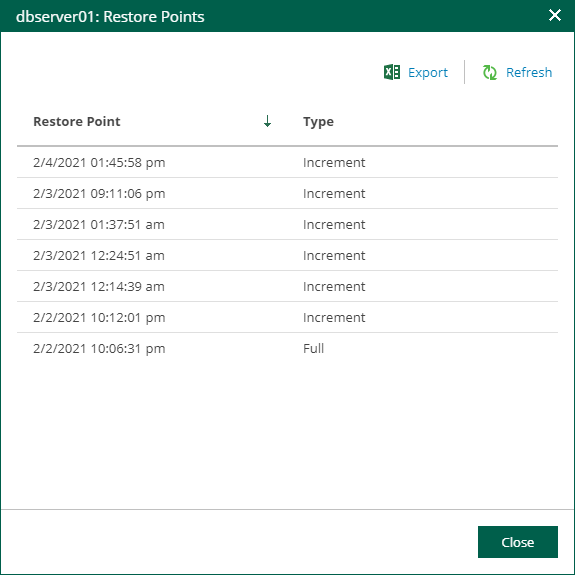The width and height of the screenshot is (575, 575).
Task: Click the Export link
Action: click(x=428, y=72)
